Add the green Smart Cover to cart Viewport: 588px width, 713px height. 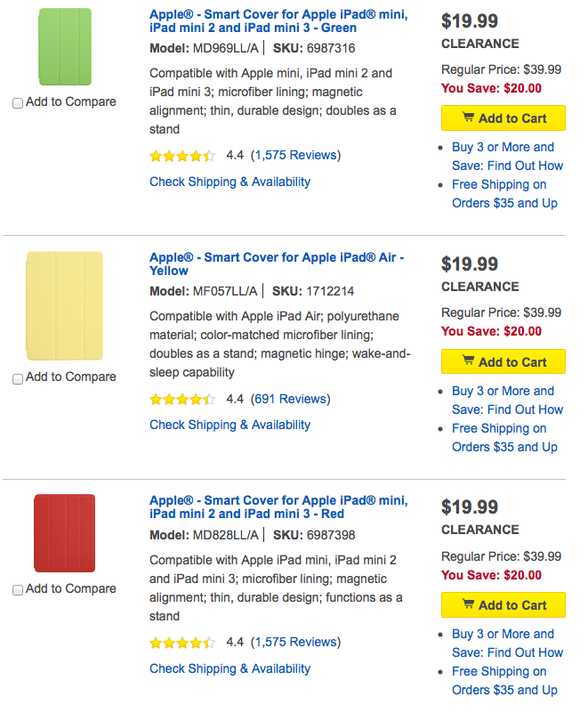click(503, 118)
